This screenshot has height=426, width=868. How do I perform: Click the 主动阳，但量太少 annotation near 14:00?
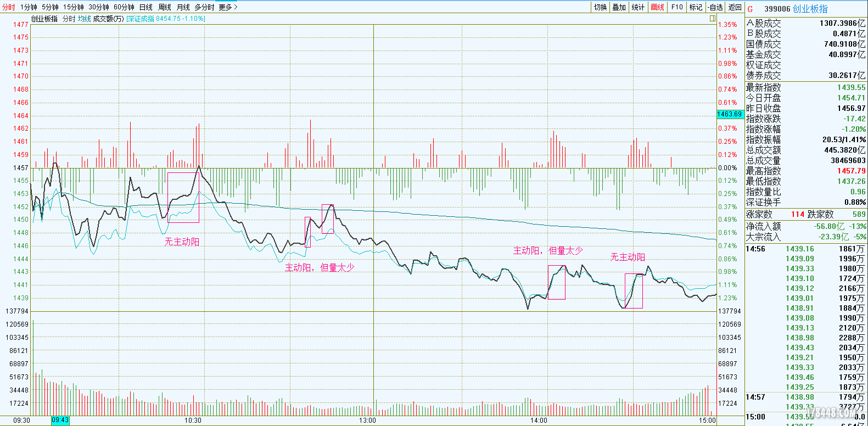coord(548,250)
